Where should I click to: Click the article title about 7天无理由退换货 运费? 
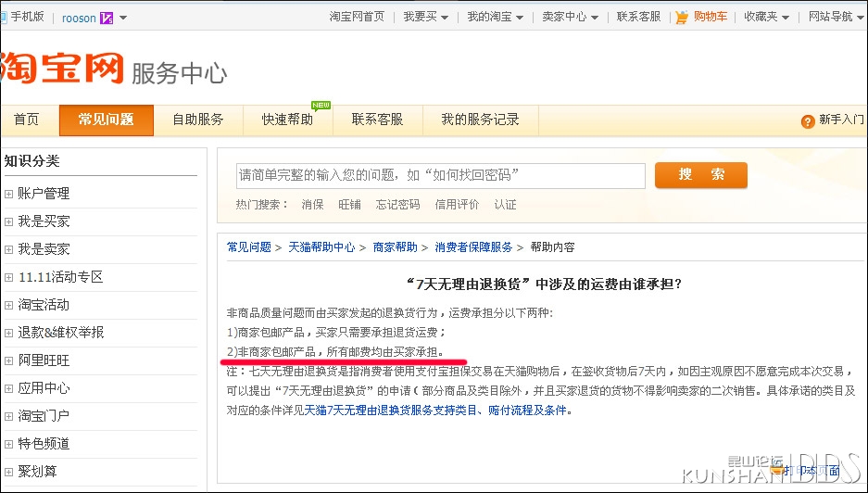pyautogui.click(x=544, y=284)
